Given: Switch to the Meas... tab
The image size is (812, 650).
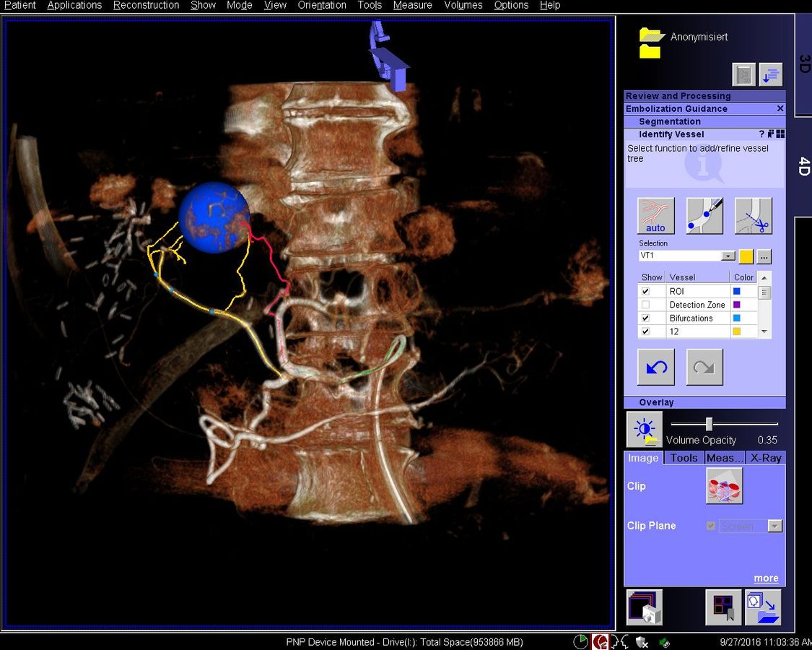Looking at the screenshot, I should 725,458.
